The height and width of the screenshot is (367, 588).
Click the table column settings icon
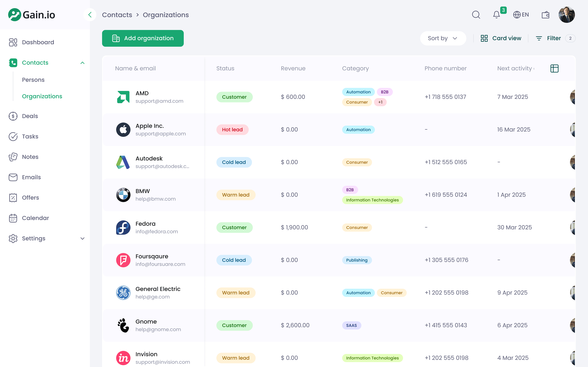click(554, 69)
